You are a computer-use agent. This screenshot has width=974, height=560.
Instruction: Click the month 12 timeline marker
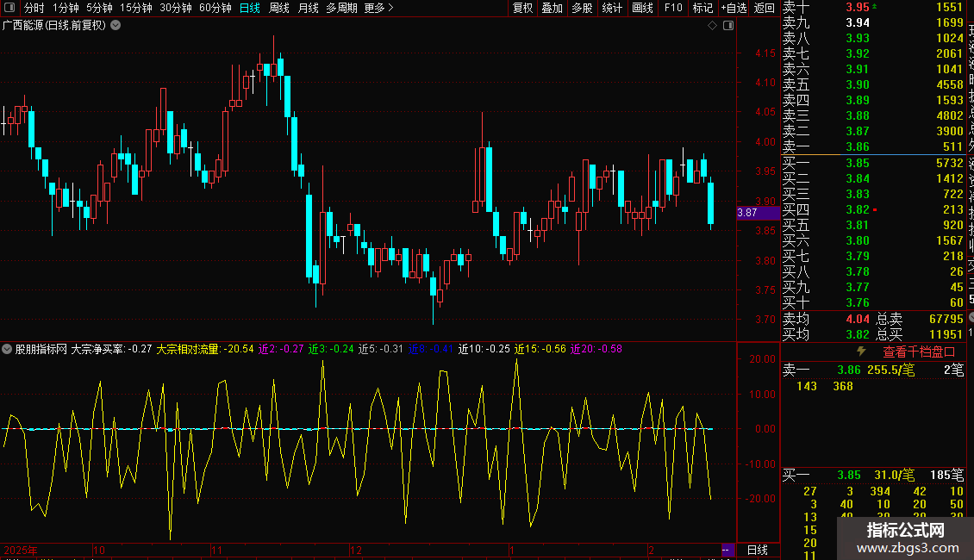click(x=356, y=550)
